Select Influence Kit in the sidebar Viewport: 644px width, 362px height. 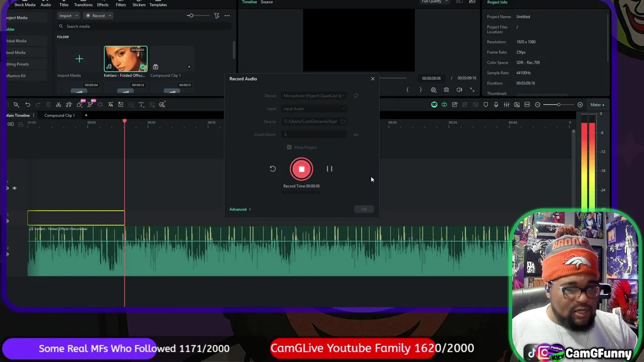click(x=16, y=75)
